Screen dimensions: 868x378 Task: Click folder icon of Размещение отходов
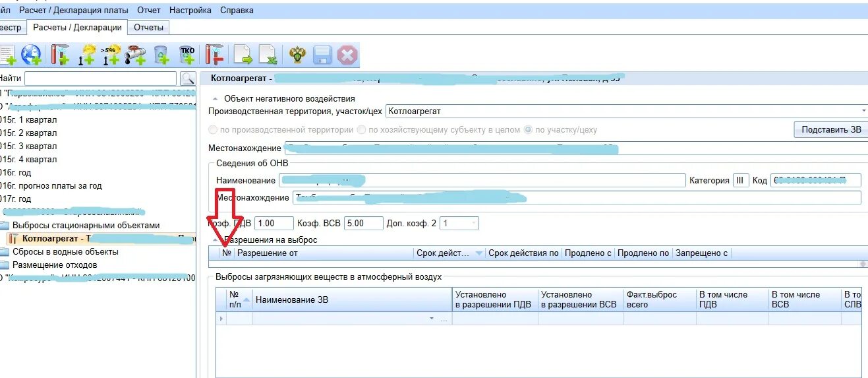[4, 265]
